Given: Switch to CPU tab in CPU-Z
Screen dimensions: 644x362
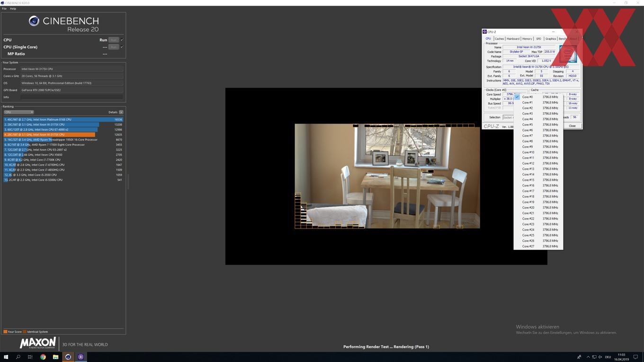Looking at the screenshot, I should (x=488, y=39).
